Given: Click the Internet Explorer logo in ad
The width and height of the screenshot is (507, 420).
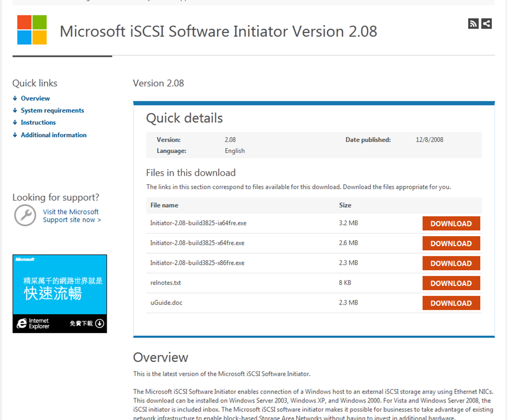Looking at the screenshot, I should 22,323.
